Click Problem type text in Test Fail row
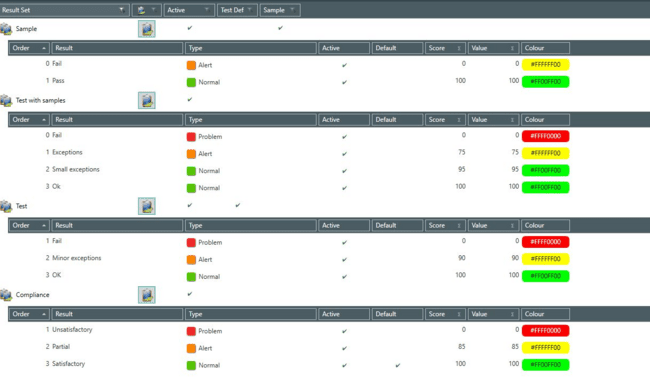This screenshot has width=650, height=391. coord(210,243)
